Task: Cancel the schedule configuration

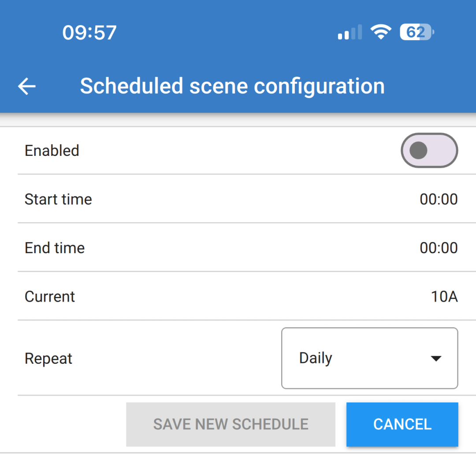Action: (402, 424)
